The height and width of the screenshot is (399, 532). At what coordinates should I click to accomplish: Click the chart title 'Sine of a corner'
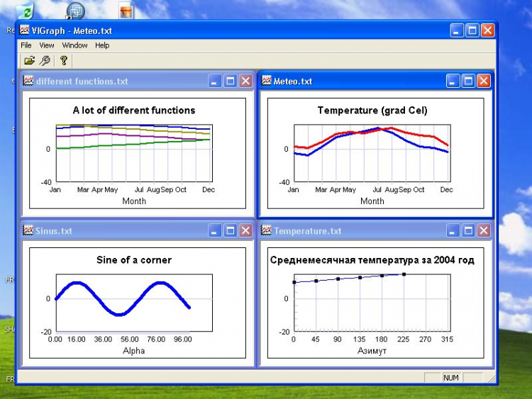click(x=134, y=260)
